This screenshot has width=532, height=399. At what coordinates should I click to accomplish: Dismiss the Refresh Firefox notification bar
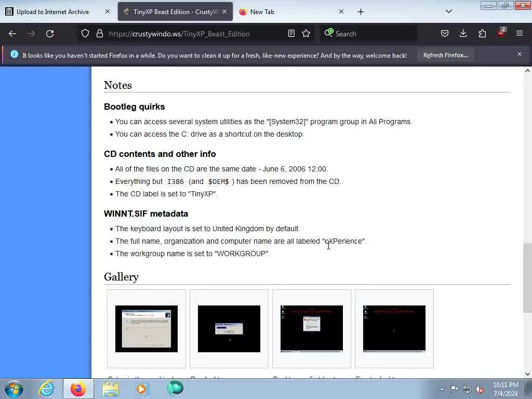[520, 54]
